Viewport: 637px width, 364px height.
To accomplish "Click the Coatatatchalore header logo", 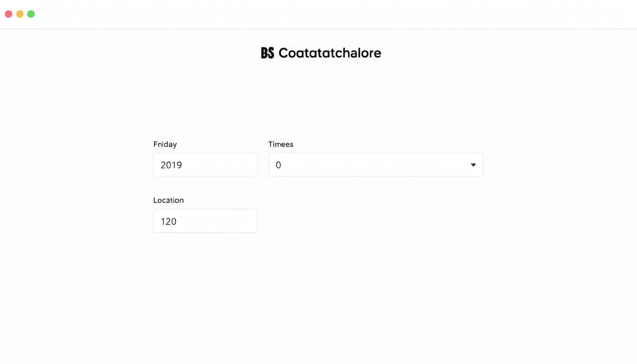I will (320, 53).
